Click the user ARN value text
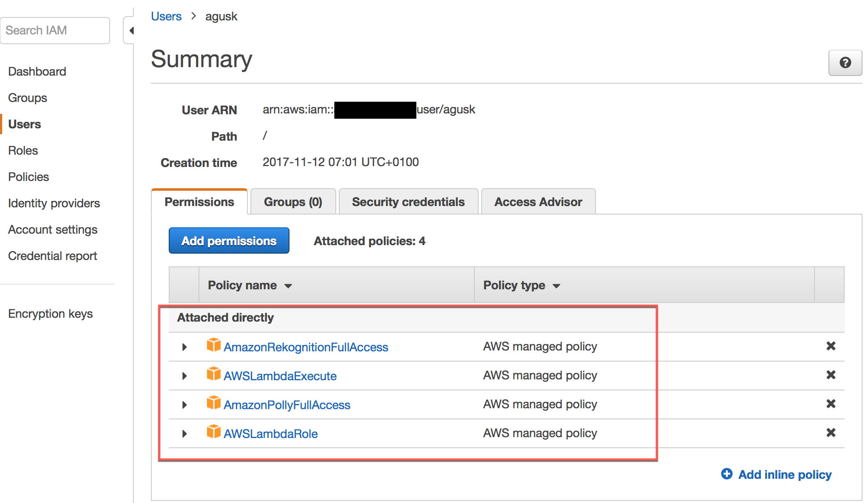This screenshot has width=868, height=503. [x=369, y=110]
